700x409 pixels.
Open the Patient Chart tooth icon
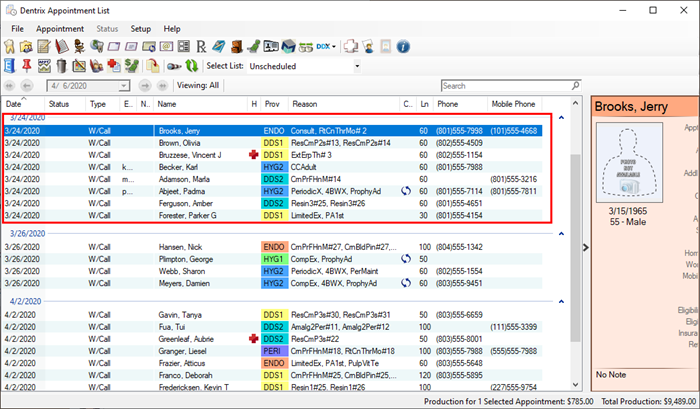coord(9,46)
